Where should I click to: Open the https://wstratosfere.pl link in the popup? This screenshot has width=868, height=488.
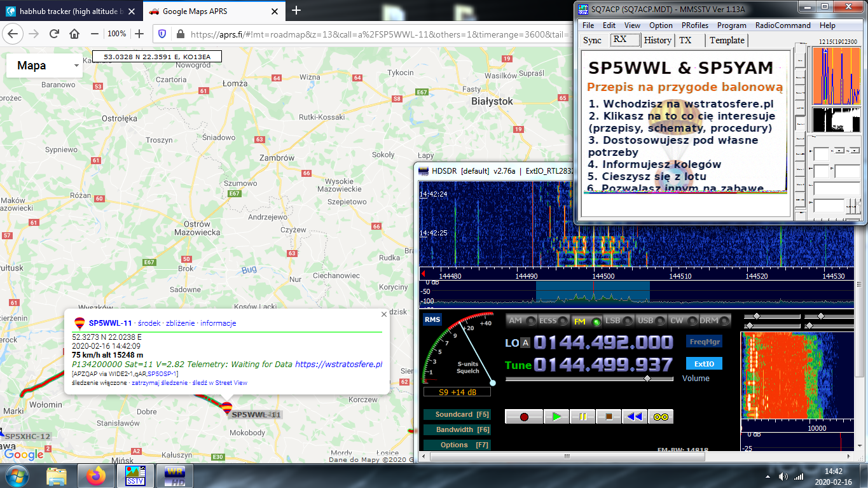tap(338, 365)
